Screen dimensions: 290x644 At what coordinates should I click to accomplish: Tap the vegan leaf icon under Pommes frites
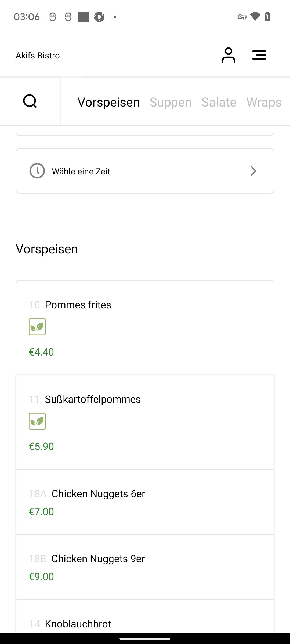click(x=37, y=327)
